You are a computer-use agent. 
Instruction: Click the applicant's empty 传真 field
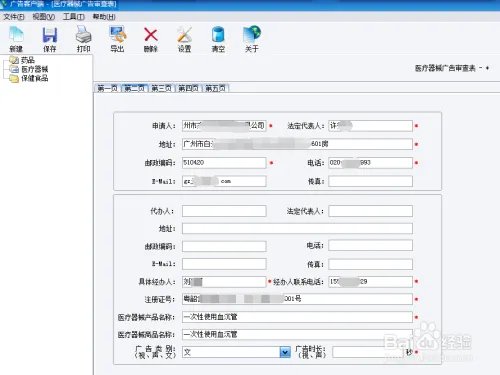(x=370, y=181)
